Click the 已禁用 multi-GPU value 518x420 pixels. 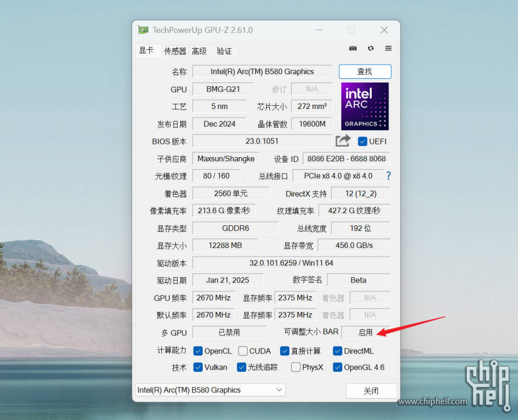click(229, 332)
